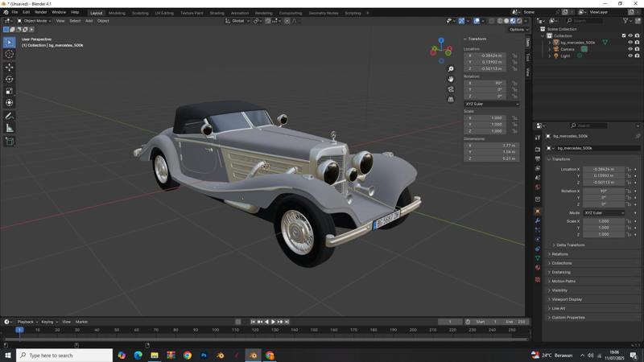Open the Texture checker properties tab
The width and height of the screenshot is (644, 362).
pos(538,279)
